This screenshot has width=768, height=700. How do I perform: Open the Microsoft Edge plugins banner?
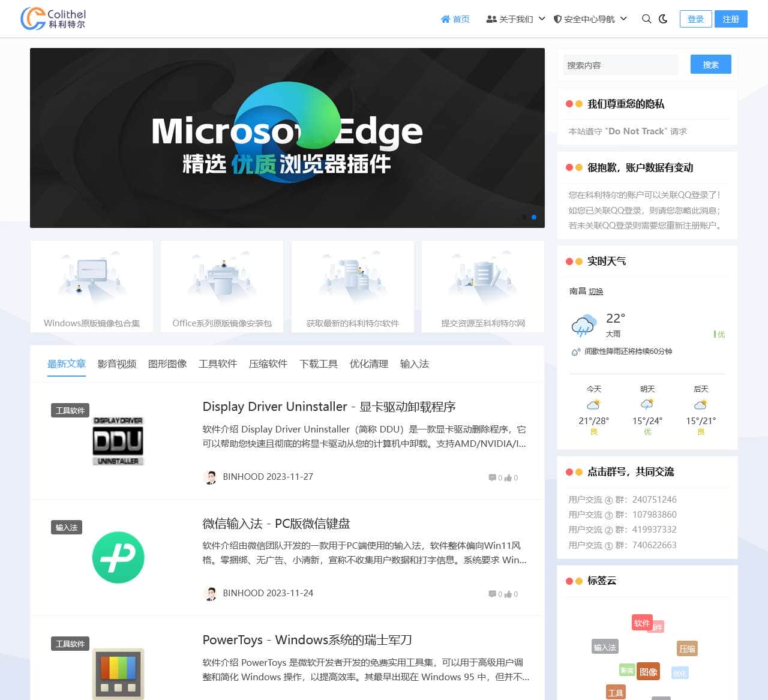(287, 138)
